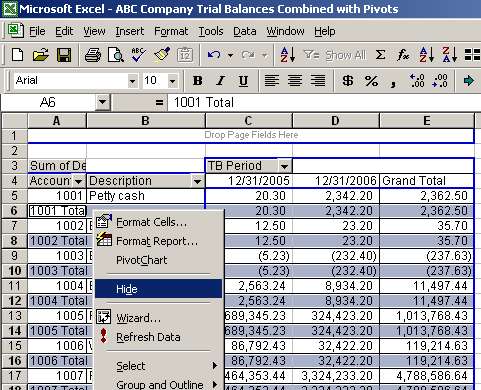The height and width of the screenshot is (390, 481).
Task: Choose Refresh Data from context menu
Action: pyautogui.click(x=159, y=337)
